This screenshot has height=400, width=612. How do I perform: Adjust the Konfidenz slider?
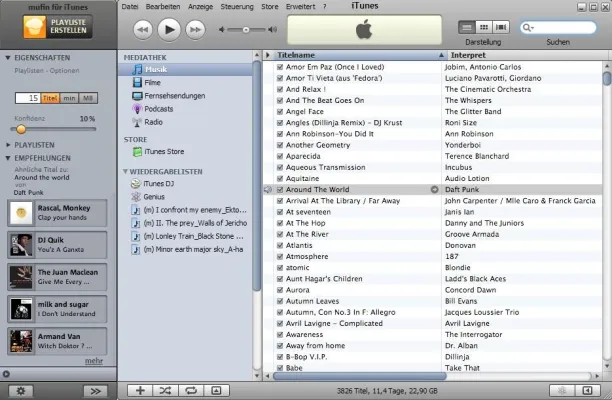pos(21,129)
